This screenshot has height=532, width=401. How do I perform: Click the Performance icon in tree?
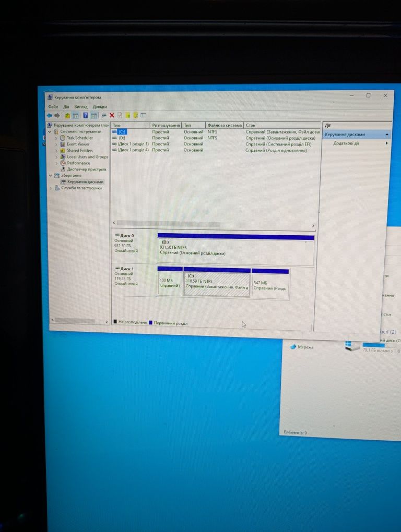click(x=63, y=163)
